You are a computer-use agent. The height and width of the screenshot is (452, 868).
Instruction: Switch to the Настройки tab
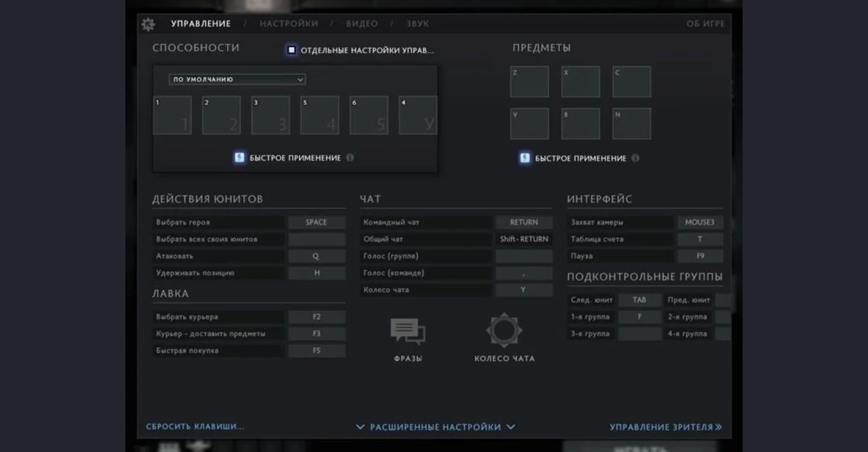(x=289, y=24)
